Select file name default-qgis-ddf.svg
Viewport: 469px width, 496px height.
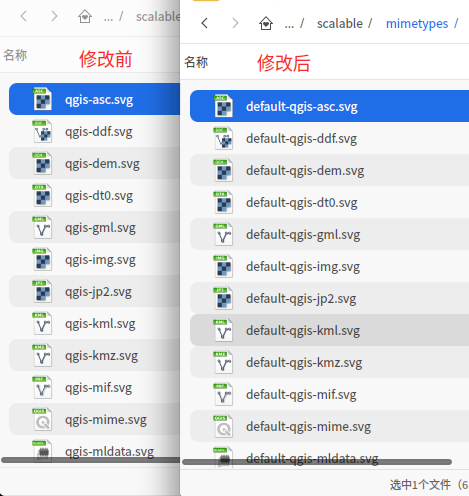click(x=301, y=139)
